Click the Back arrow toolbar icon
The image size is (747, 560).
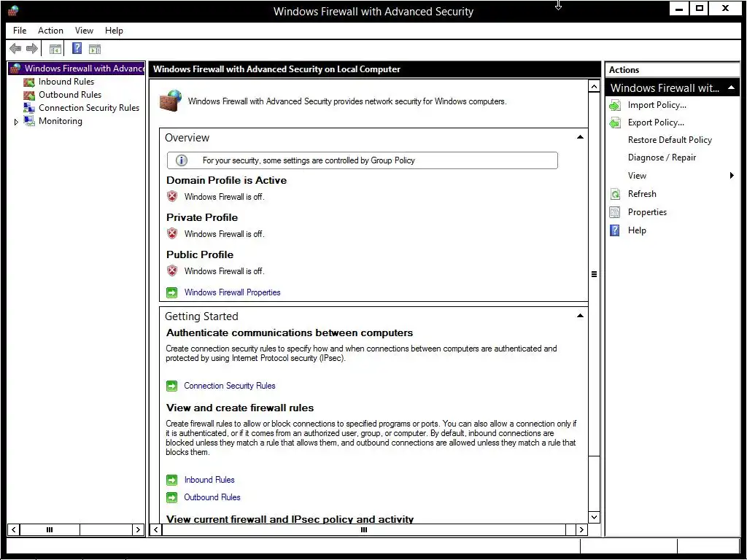click(15, 49)
